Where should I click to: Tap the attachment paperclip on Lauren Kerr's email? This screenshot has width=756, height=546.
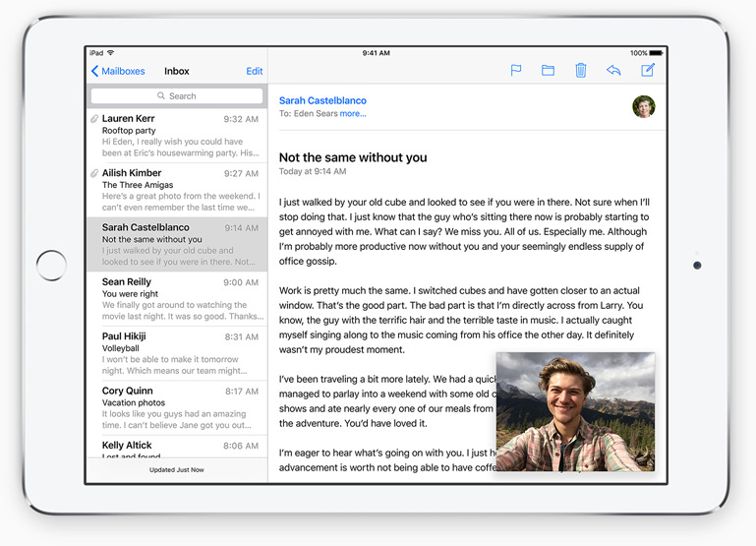pos(94,119)
